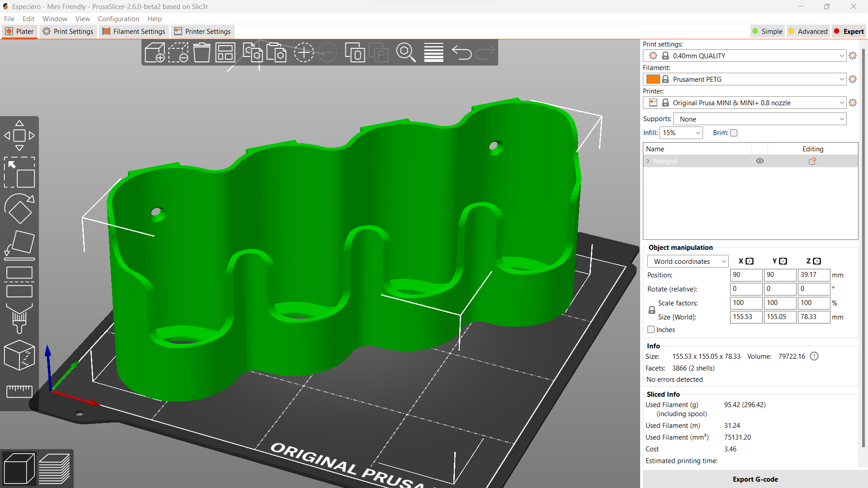Hide the Merged object via eye icon
Screen dimensions: 868x488
point(760,161)
